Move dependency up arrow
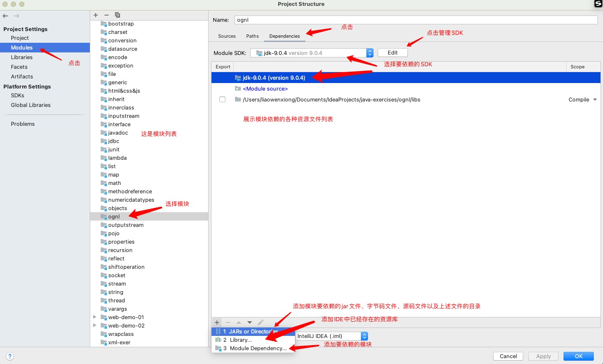This screenshot has height=364, width=603. point(239,322)
